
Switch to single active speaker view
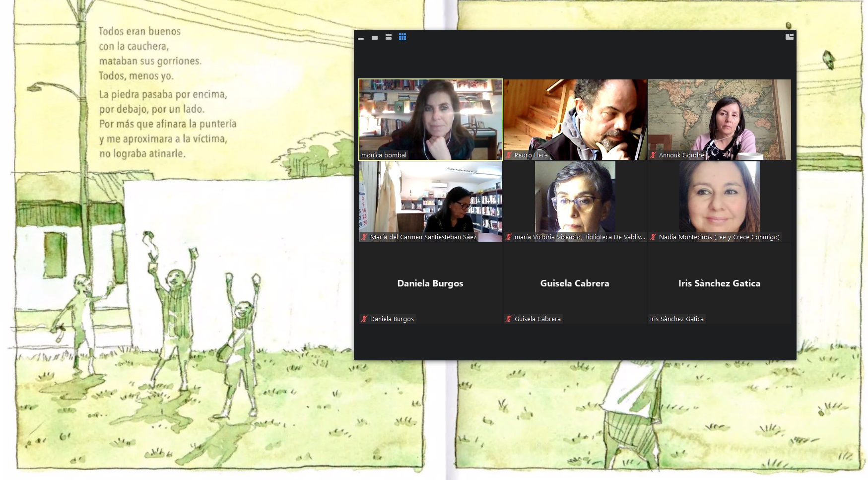pyautogui.click(x=375, y=37)
